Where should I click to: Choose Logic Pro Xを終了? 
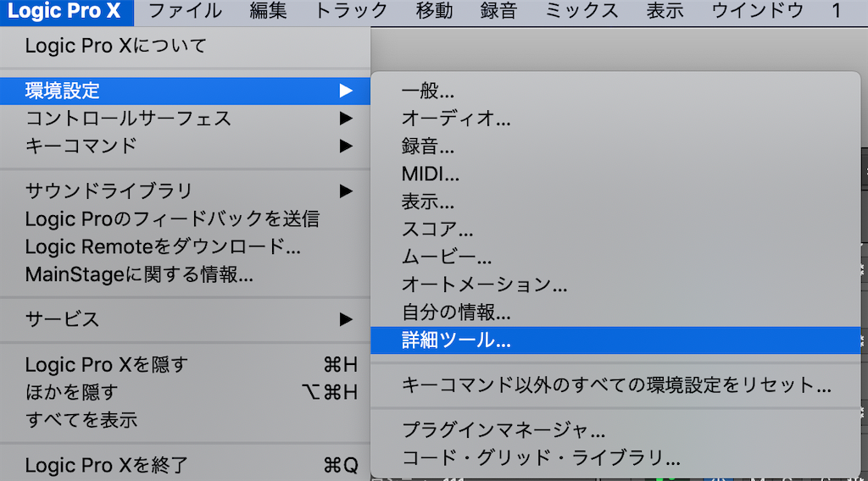pos(186,466)
